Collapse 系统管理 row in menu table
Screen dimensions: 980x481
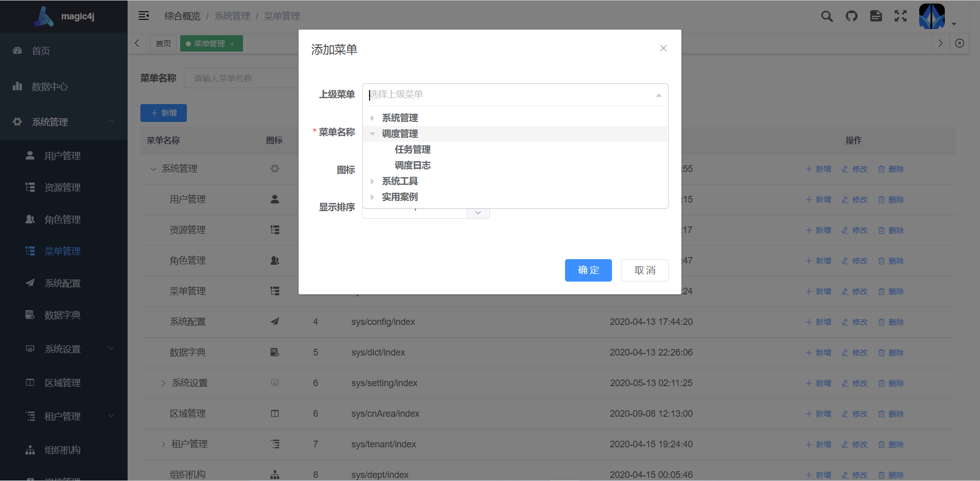[x=153, y=169]
